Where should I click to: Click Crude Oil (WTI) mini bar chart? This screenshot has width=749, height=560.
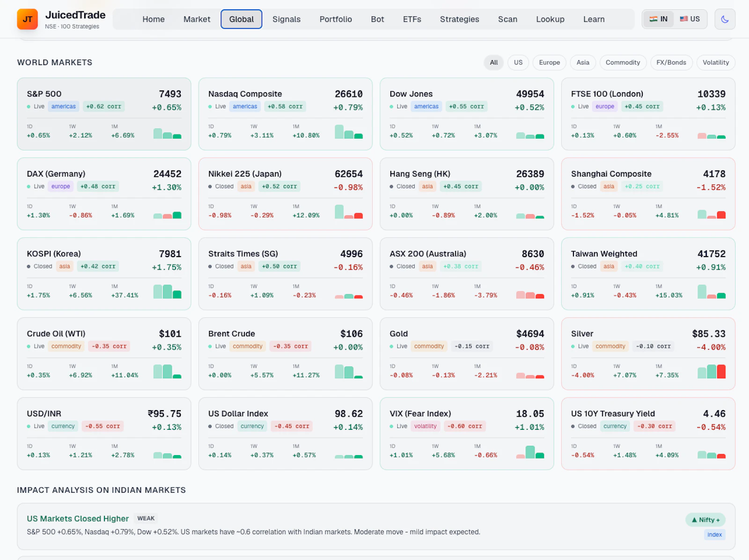click(x=167, y=371)
